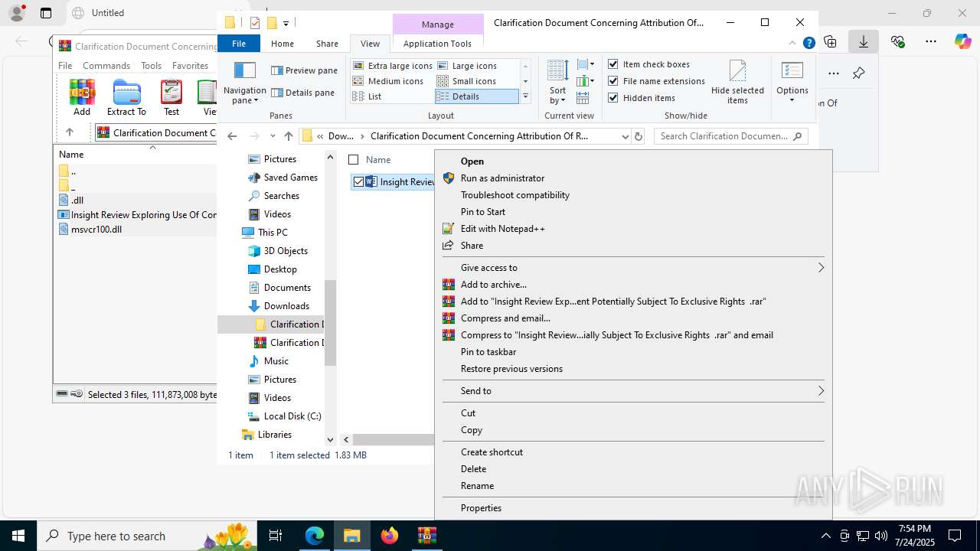
Task: Select Local Disk (C:) in navigation tree
Action: (x=292, y=416)
